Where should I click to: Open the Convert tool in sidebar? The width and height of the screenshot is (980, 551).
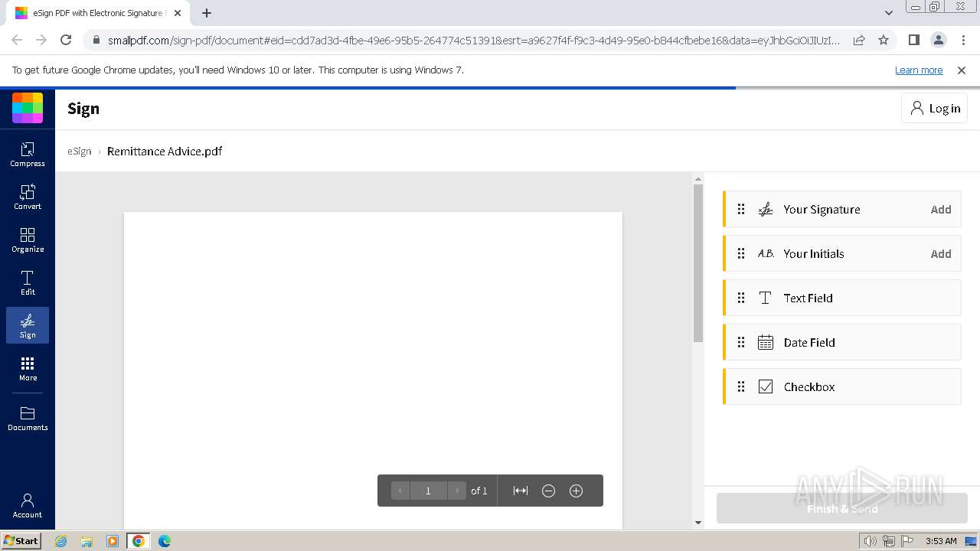pyautogui.click(x=28, y=197)
